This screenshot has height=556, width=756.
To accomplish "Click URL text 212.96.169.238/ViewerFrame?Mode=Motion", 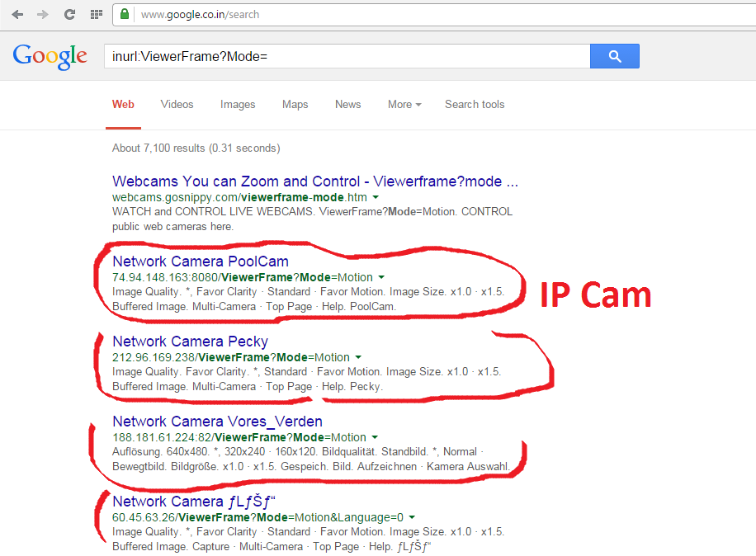I will pyautogui.click(x=231, y=357).
